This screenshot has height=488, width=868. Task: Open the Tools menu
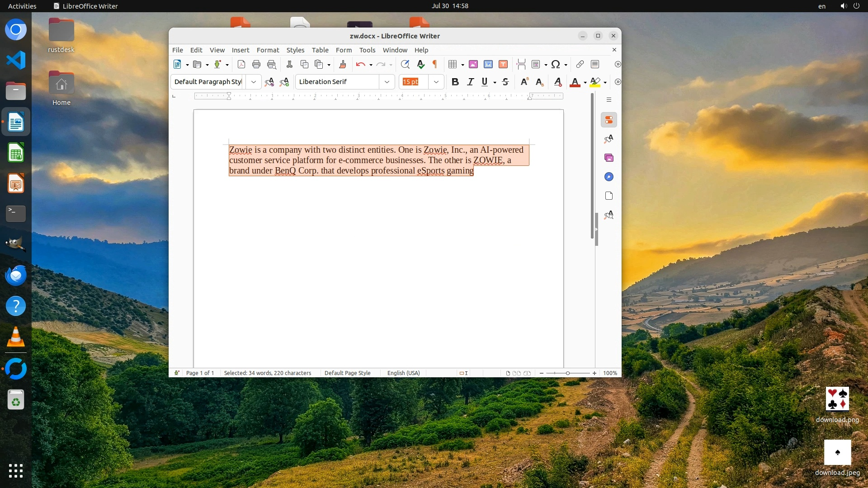click(x=367, y=50)
